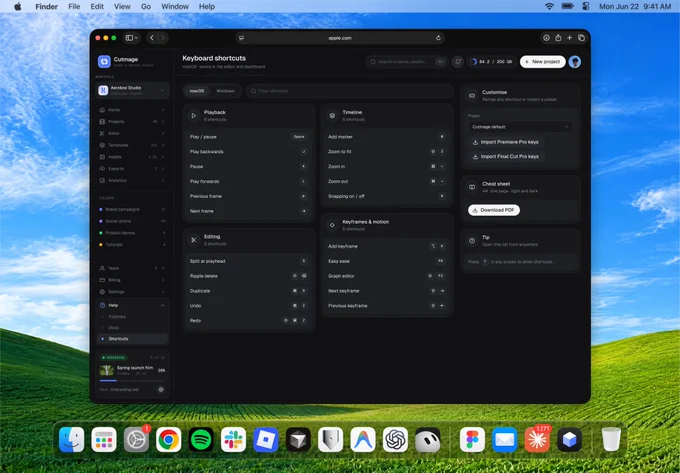Screen dimensions: 680x473
Task: Click Import Final Cut Pro keys
Action: (x=506, y=157)
